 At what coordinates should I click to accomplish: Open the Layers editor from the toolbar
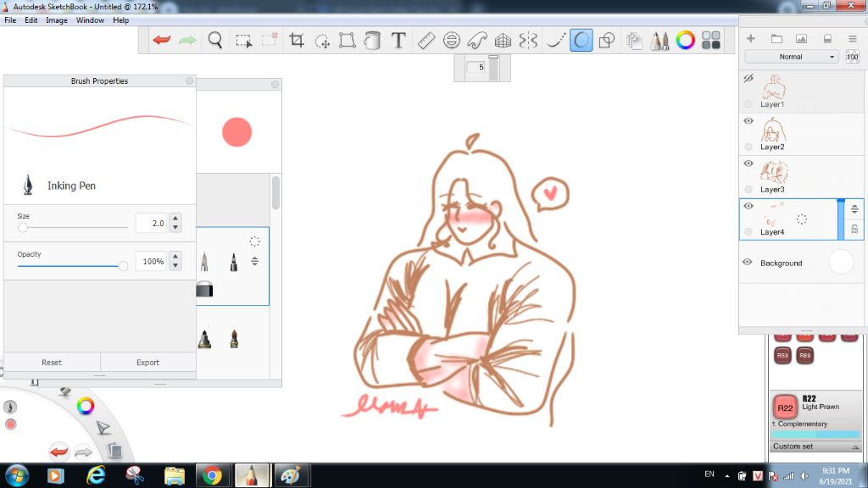634,41
